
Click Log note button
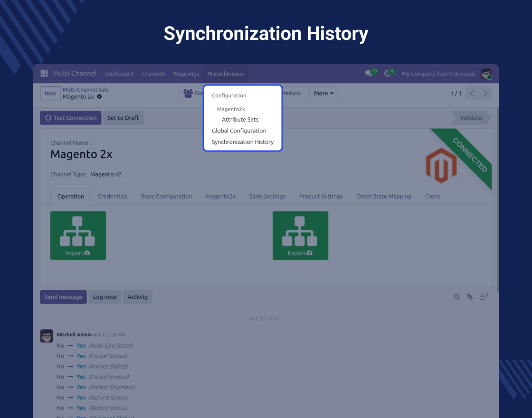(105, 297)
